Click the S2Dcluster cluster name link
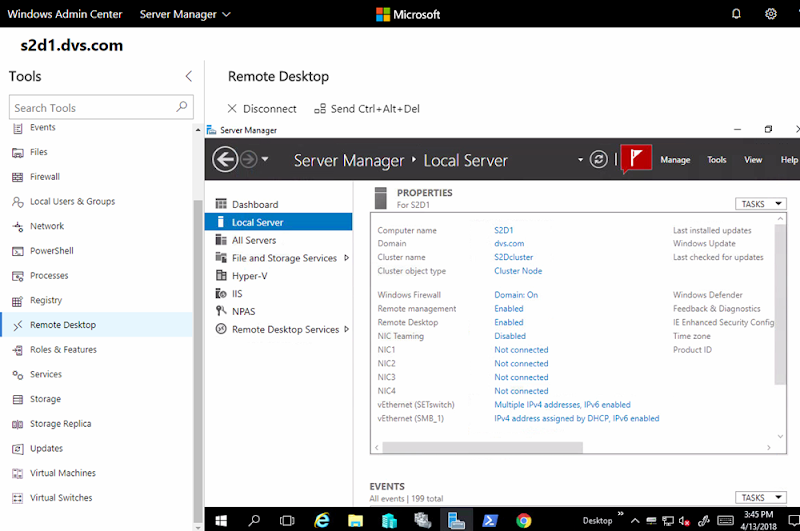 click(x=513, y=257)
